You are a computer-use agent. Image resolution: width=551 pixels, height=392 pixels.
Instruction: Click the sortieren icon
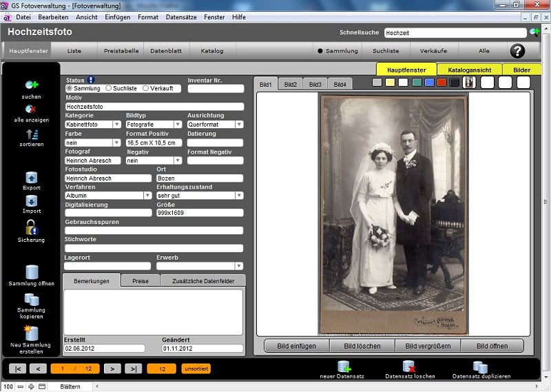point(32,134)
